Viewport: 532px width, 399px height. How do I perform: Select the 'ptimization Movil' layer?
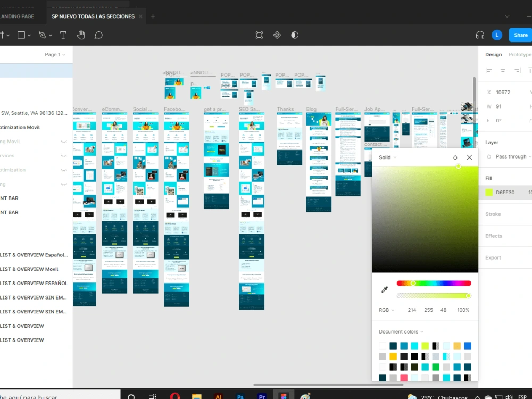(x=20, y=127)
